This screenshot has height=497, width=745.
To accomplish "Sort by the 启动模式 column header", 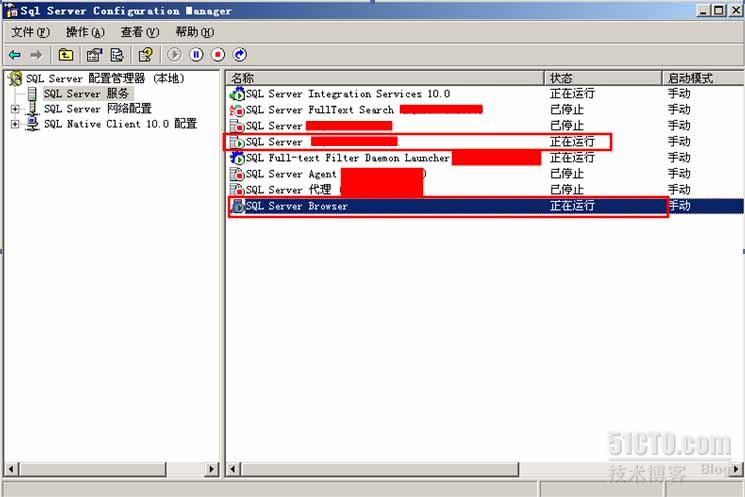I will point(703,78).
